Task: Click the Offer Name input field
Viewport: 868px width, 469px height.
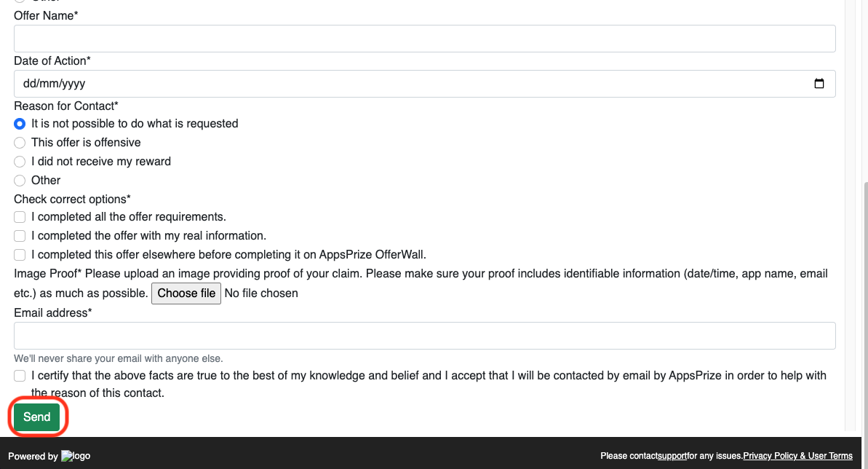Action: [424, 38]
